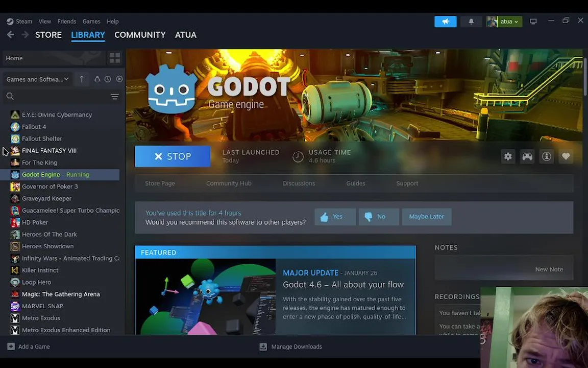Open the Godot 4.6 – All about your flow headline
588x368 pixels.
point(343,285)
